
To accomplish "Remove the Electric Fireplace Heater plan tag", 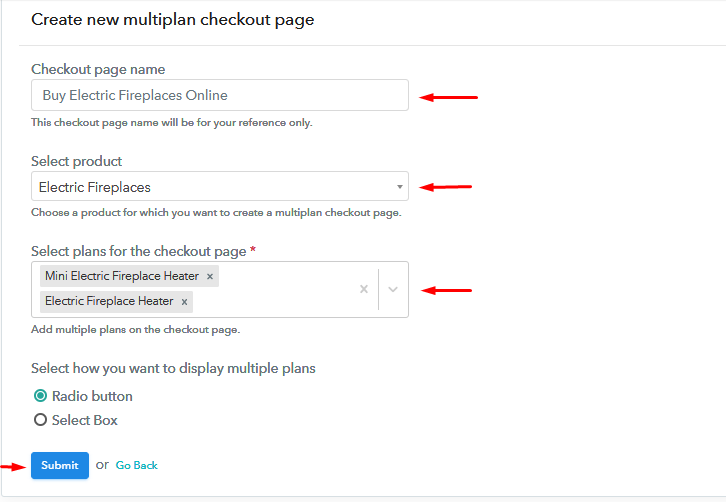I will coord(184,302).
